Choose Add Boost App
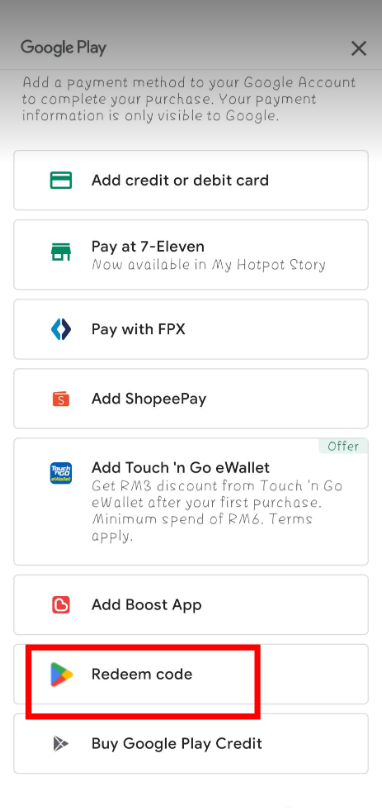The width and height of the screenshot is (382, 808). pos(191,605)
